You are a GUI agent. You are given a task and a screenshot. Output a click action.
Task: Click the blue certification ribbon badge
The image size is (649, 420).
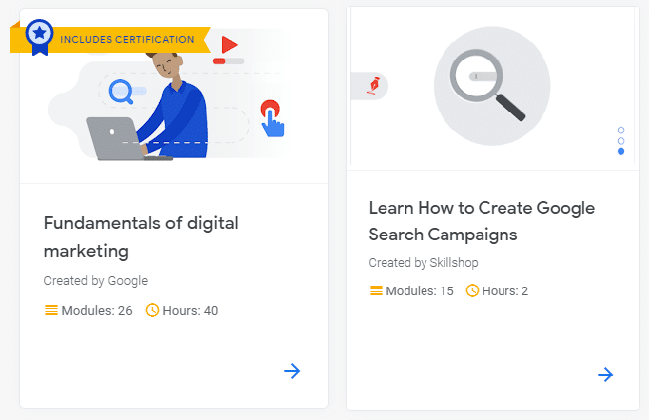point(39,34)
